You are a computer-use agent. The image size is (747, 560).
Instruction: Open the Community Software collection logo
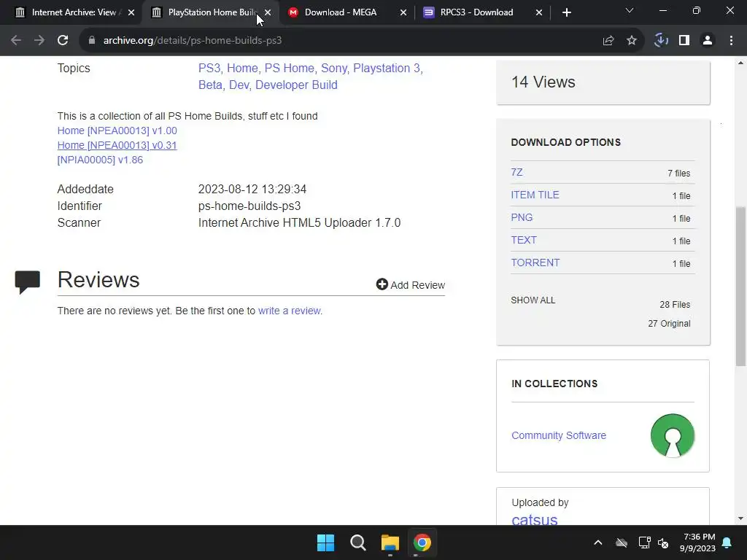[x=672, y=435]
